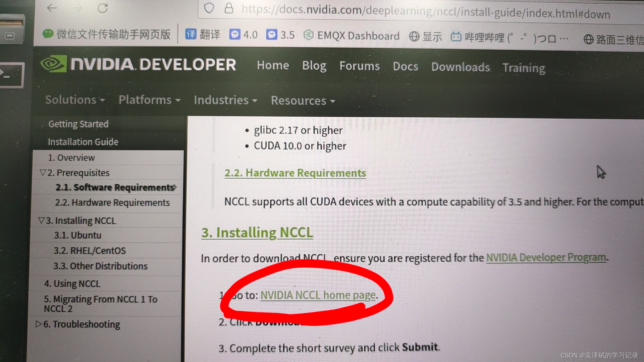Open the Forums nav item

[x=360, y=66]
